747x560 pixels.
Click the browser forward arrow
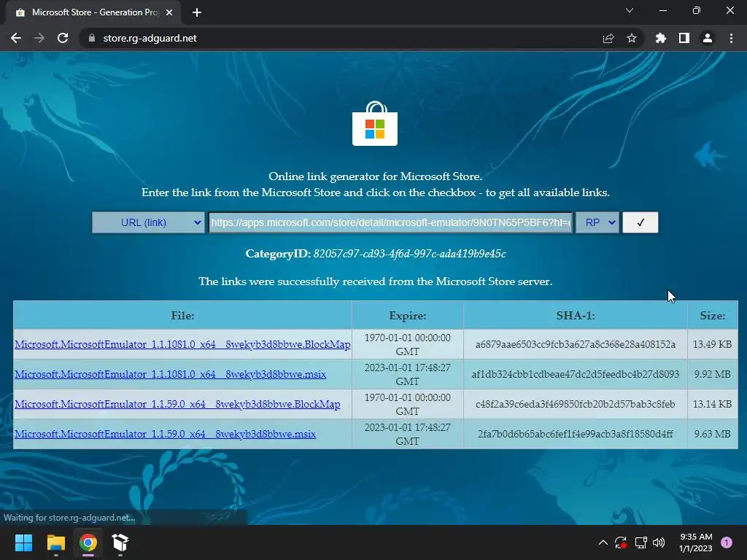(39, 38)
